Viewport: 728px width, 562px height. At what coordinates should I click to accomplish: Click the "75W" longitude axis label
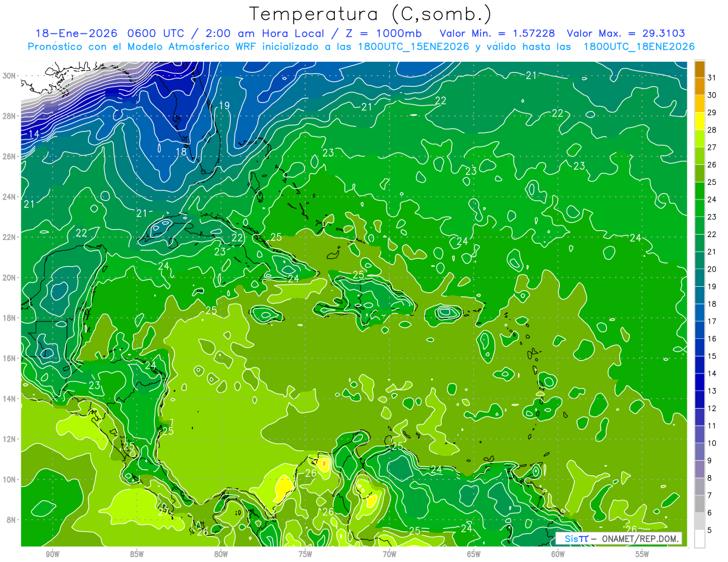click(x=305, y=554)
